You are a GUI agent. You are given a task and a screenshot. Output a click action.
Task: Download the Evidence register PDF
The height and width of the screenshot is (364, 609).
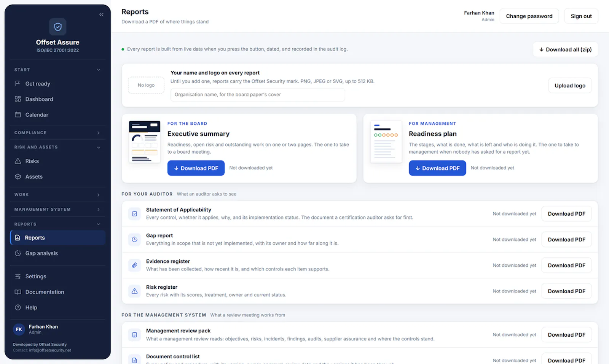(x=566, y=265)
